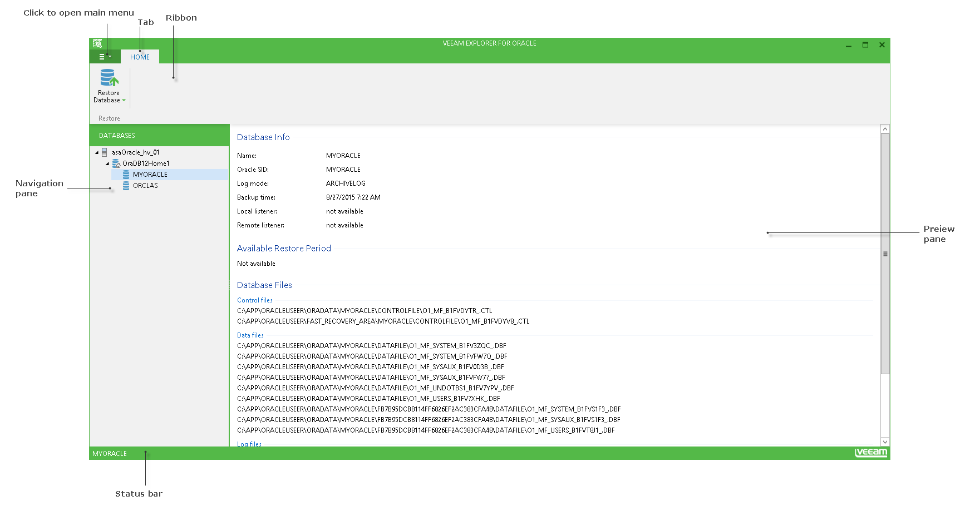Click the Available Restore Period heading
Viewport: 980px width, 506px height.
tap(284, 249)
